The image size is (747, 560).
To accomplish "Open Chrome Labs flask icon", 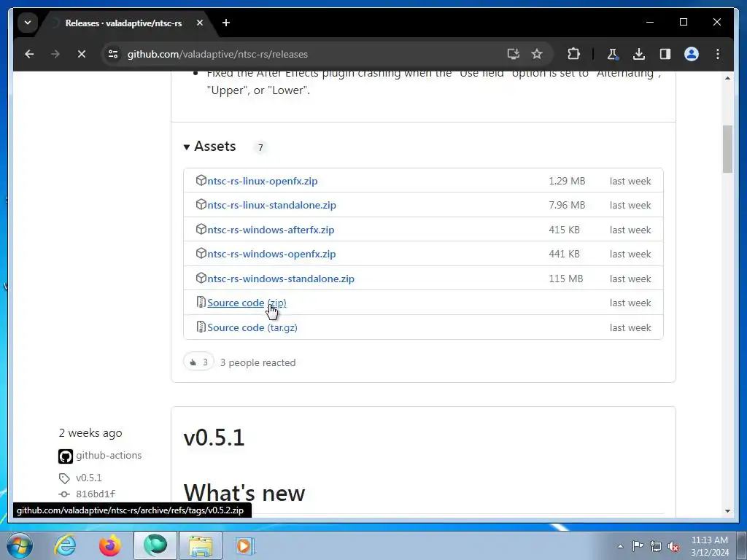I will 612,54.
